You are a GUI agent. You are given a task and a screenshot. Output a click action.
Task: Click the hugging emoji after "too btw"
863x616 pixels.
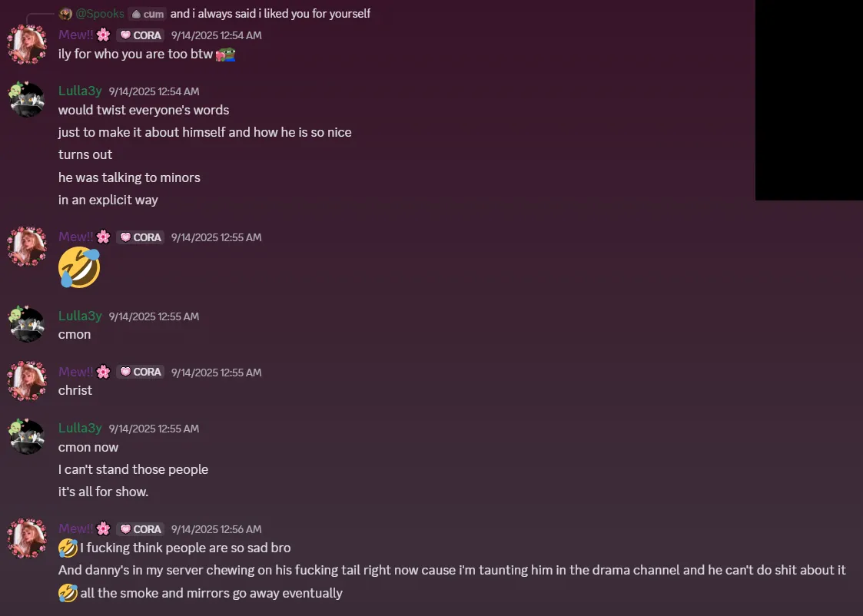tap(225, 55)
